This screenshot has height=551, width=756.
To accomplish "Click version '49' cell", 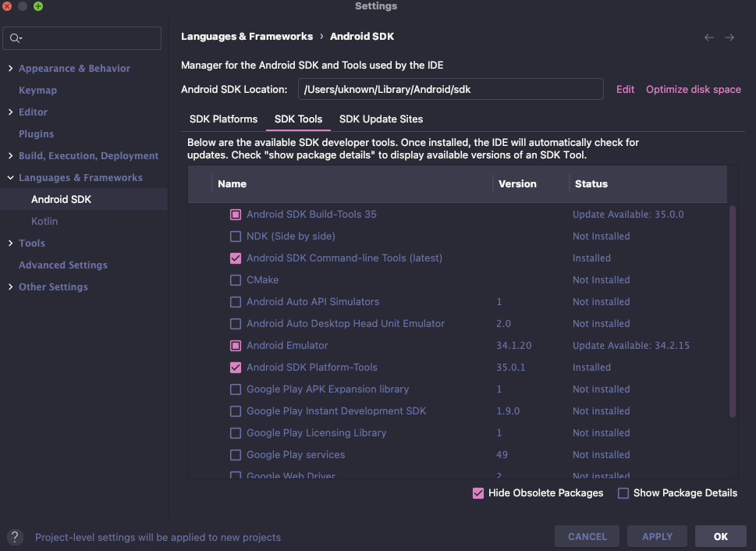I will [502, 454].
